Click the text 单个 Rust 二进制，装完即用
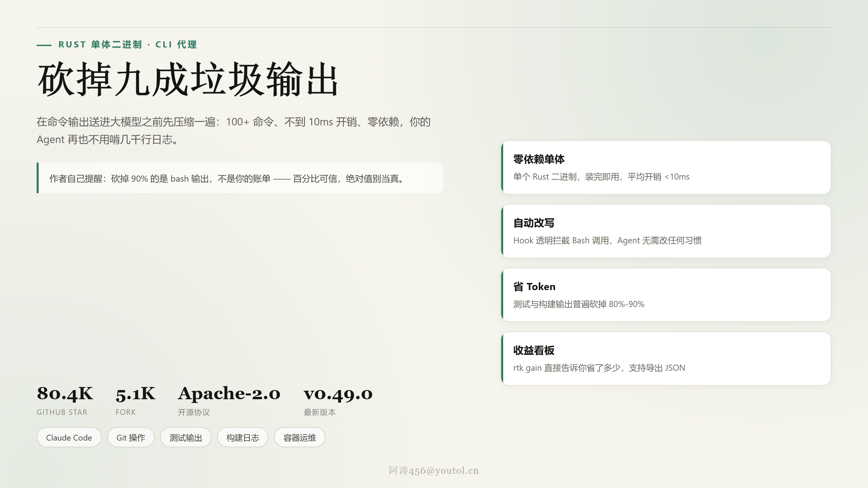Image resolution: width=868 pixels, height=488 pixels. pos(566,177)
